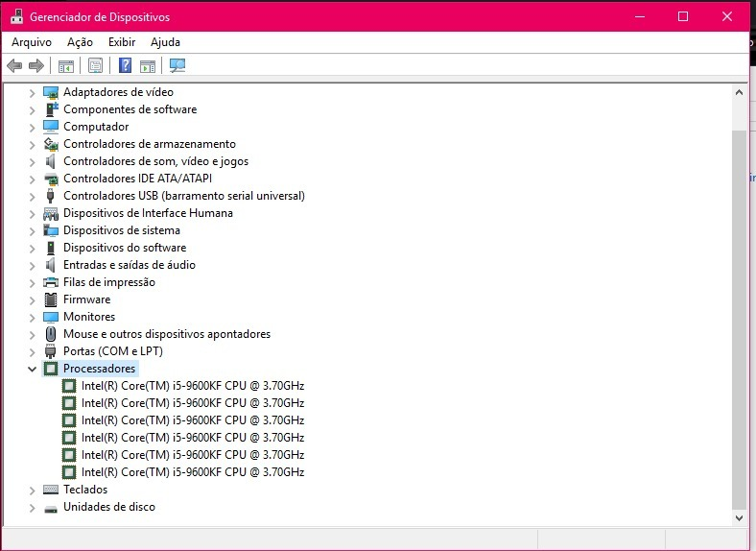The width and height of the screenshot is (756, 551).
Task: Click Show/Hide console tree toolbar icon
Action: pyautogui.click(x=65, y=65)
